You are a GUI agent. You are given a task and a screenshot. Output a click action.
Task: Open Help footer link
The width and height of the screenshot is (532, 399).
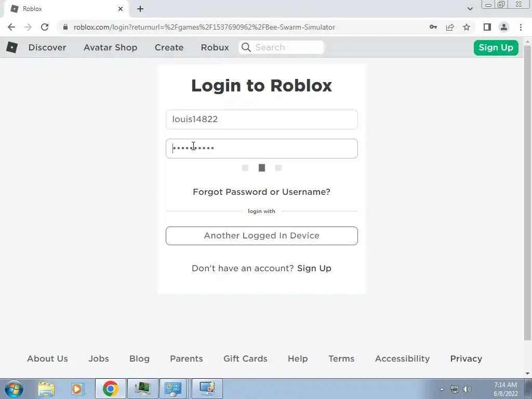[298, 358]
